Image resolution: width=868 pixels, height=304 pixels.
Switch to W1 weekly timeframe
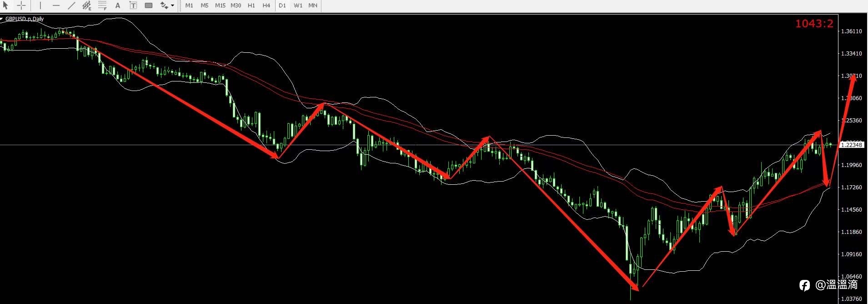pos(298,5)
